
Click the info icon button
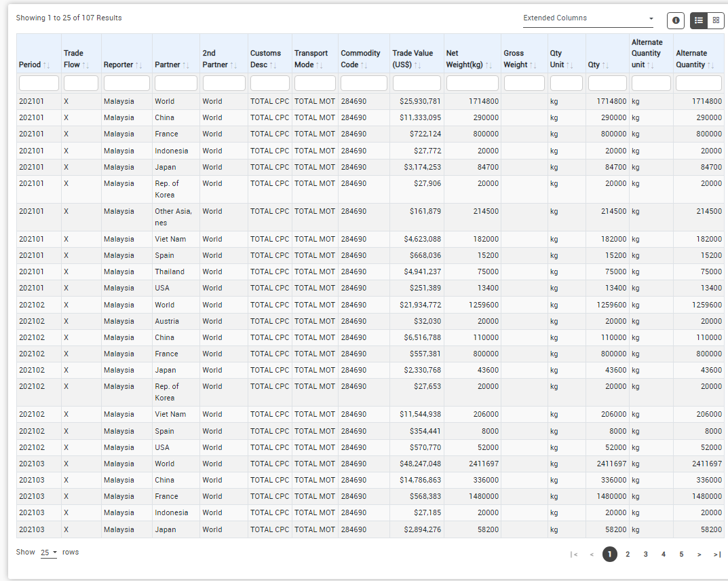click(x=675, y=20)
